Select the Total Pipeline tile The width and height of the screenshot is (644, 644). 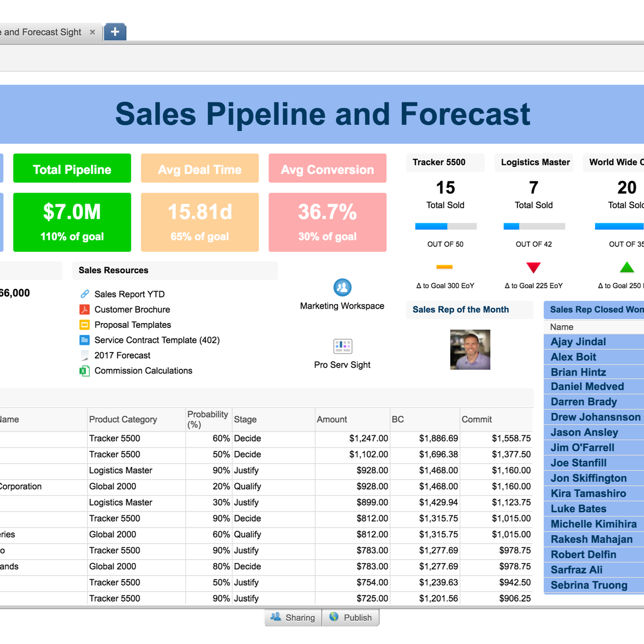tap(72, 169)
